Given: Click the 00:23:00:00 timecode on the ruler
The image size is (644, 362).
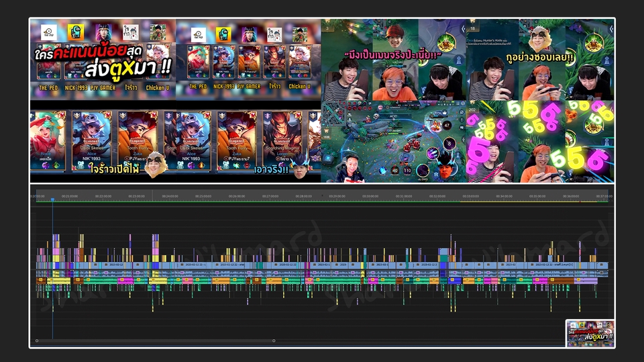Looking at the screenshot, I should pyautogui.click(x=136, y=196).
